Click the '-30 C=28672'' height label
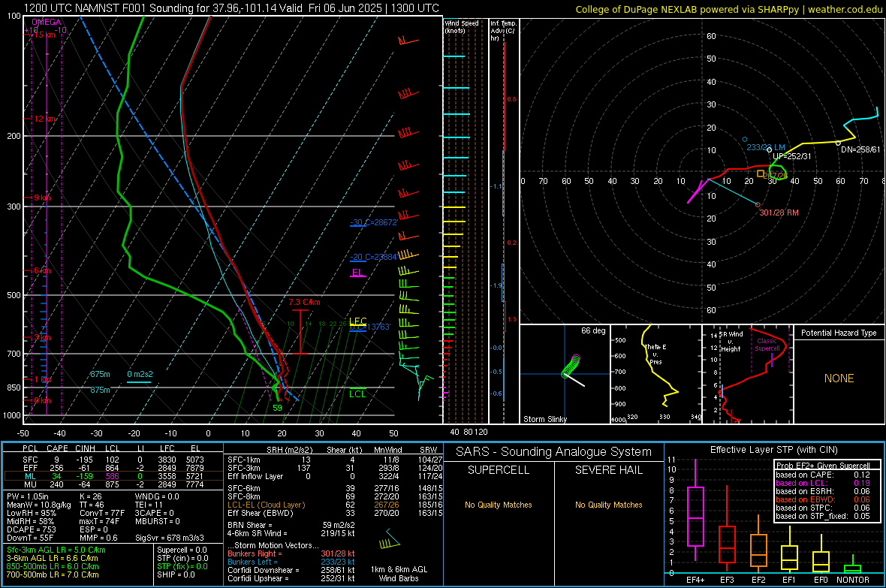 coord(373,223)
